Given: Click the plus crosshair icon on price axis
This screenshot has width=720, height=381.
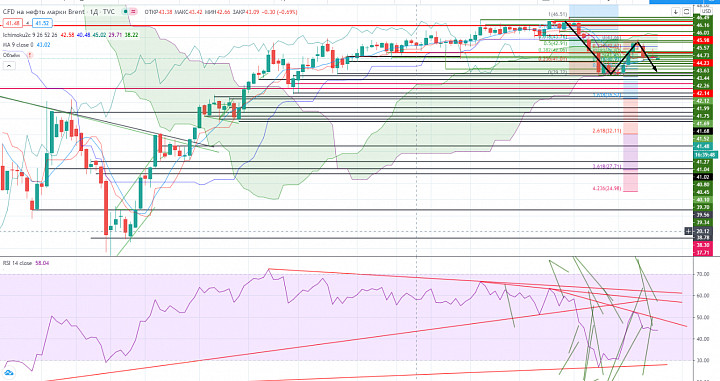Looking at the screenshot, I should tap(688, 231).
